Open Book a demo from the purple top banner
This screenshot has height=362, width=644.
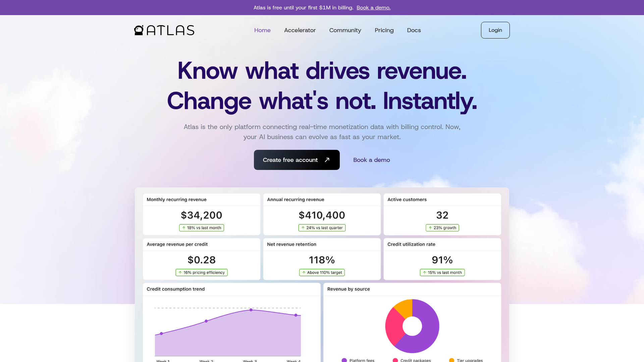tap(373, 7)
